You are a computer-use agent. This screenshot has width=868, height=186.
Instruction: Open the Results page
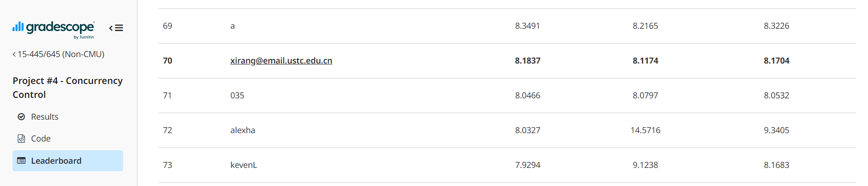tap(44, 117)
